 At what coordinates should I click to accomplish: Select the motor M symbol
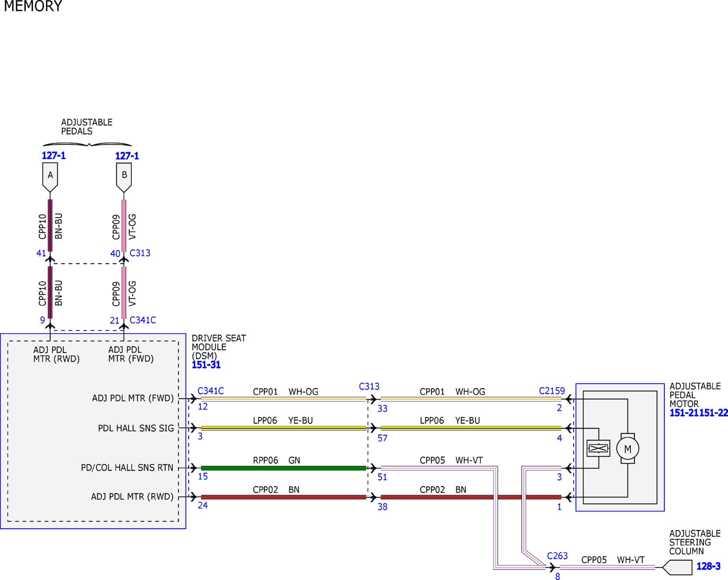pyautogui.click(x=628, y=448)
